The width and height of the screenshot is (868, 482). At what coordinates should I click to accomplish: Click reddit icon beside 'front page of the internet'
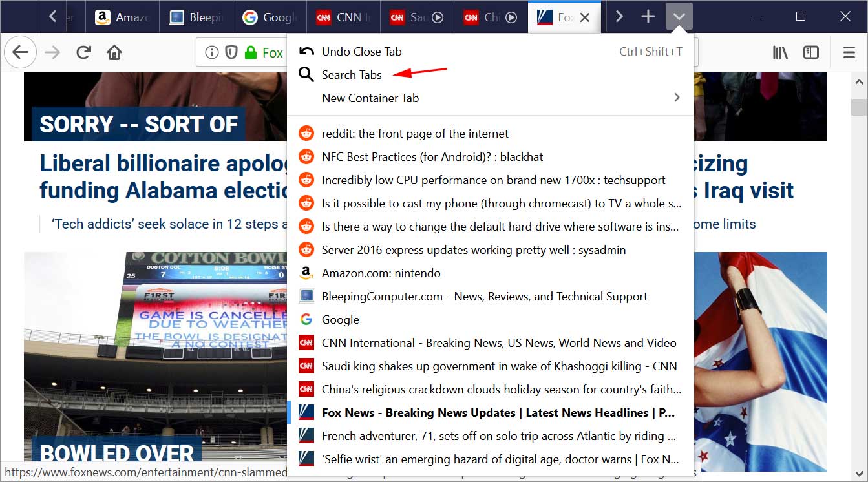(306, 134)
